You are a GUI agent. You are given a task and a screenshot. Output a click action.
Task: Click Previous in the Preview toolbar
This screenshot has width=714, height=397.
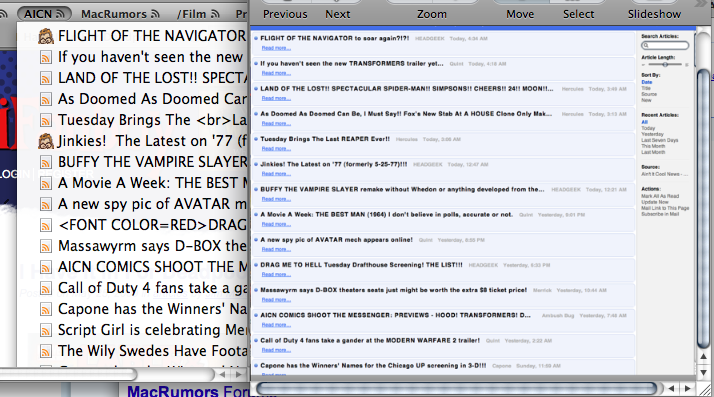coord(285,14)
